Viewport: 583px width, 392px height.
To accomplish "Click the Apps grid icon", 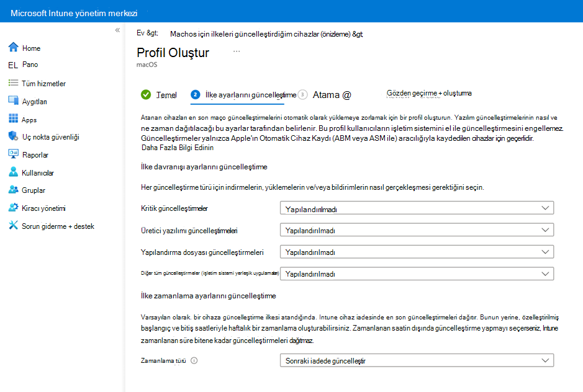I will coord(14,118).
